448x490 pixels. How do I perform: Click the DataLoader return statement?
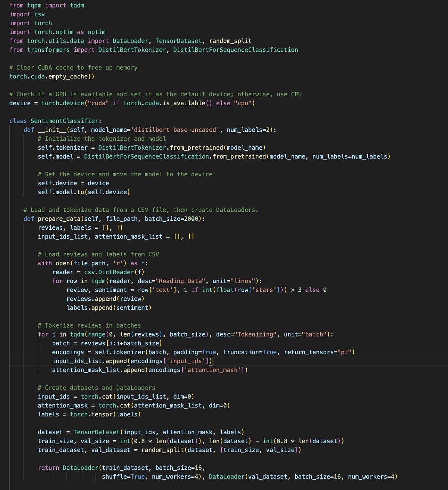(x=80, y=467)
